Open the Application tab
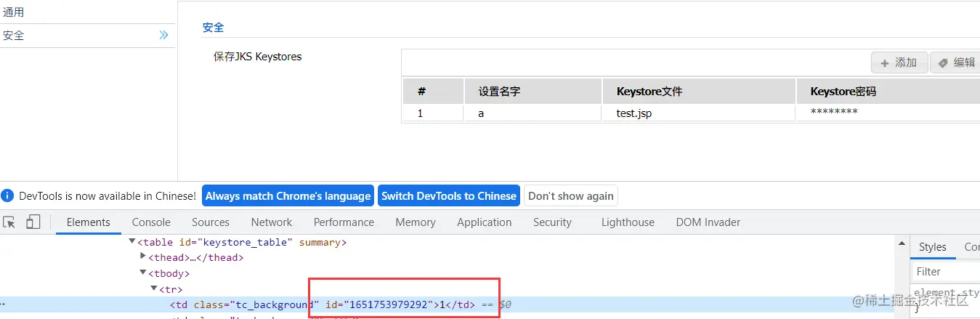 click(x=485, y=222)
